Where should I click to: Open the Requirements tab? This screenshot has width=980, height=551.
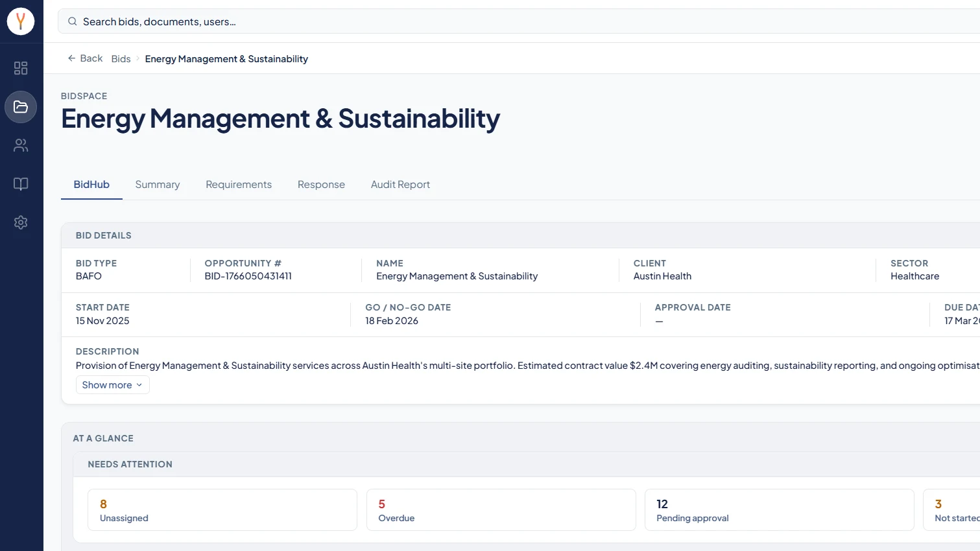click(x=239, y=185)
